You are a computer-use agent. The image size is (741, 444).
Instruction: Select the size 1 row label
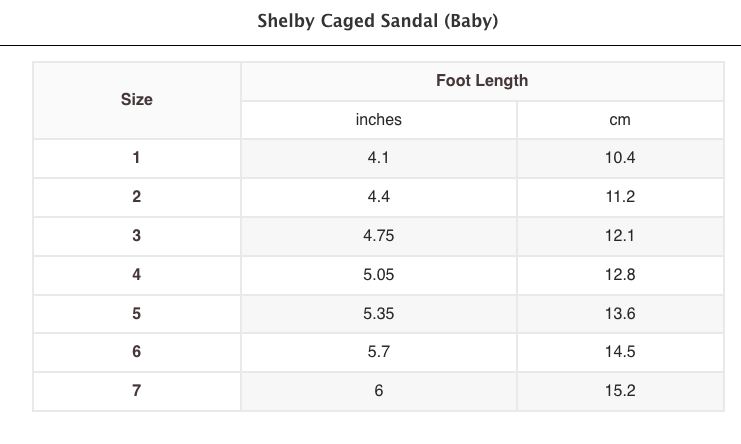tap(136, 158)
